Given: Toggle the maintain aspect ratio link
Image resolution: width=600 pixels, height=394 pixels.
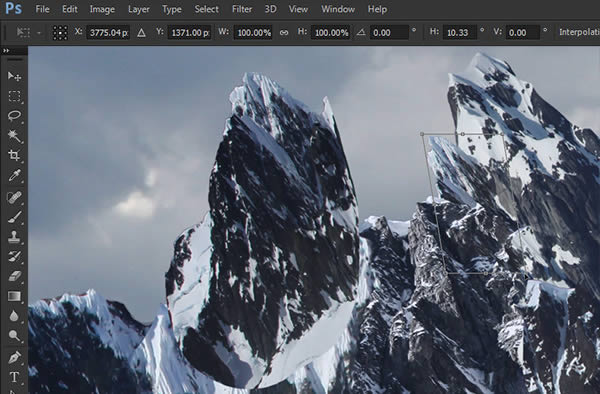Looking at the screenshot, I should coord(284,33).
